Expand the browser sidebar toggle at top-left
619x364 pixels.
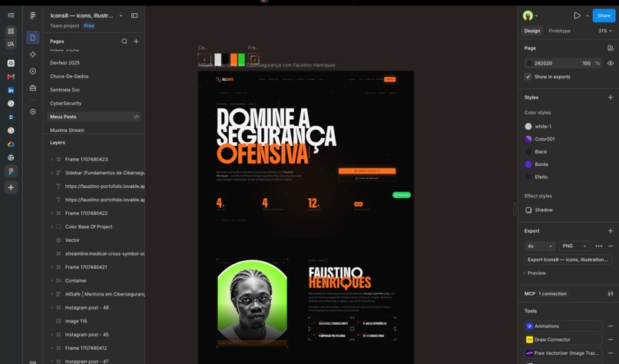click(x=11, y=15)
